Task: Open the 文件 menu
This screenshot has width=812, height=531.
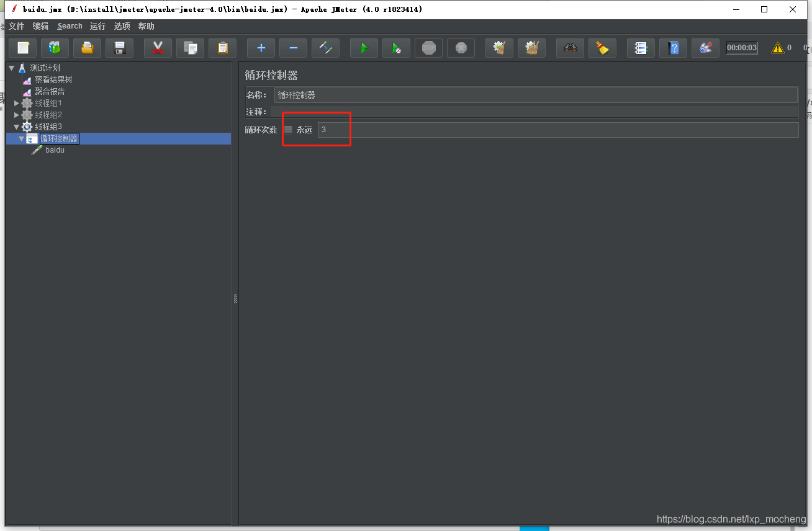Action: [x=16, y=26]
